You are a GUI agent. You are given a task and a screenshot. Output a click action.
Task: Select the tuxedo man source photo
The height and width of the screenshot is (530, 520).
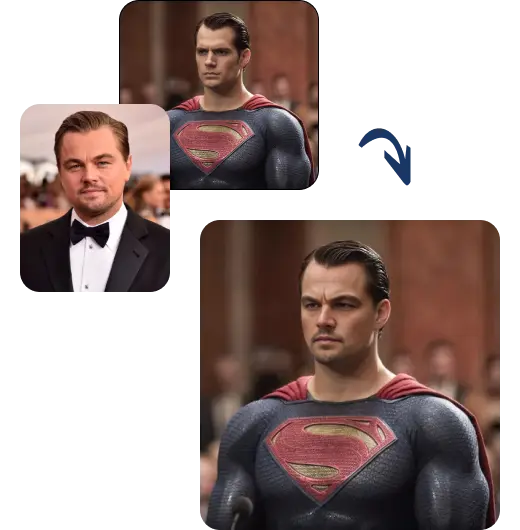coord(95,198)
